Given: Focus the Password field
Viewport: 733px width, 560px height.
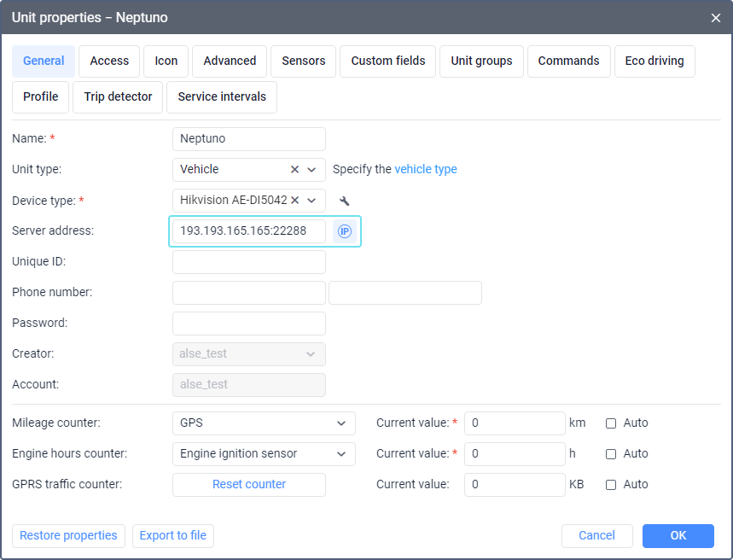Looking at the screenshot, I should tap(248, 324).
